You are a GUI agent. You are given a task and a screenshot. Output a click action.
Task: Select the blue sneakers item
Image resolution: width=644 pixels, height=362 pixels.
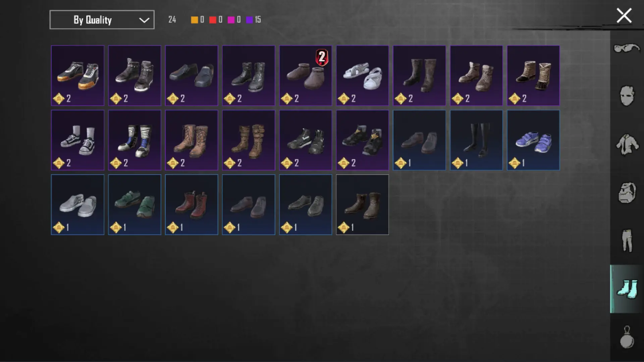coord(533,140)
